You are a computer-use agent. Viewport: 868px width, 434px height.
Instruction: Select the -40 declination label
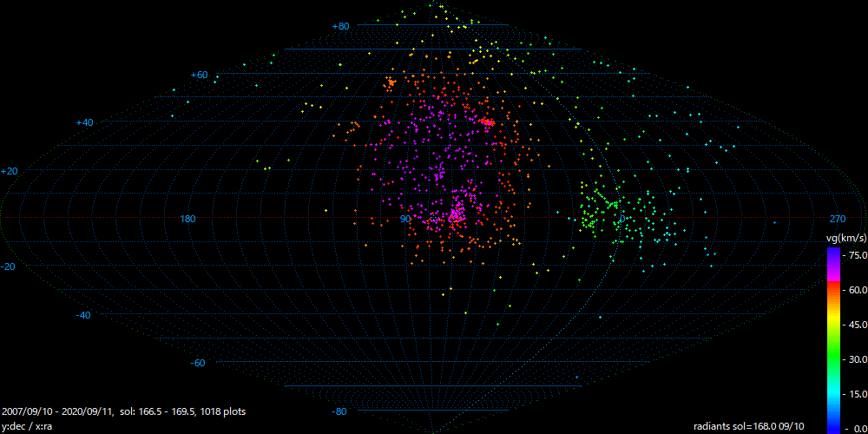[x=82, y=315]
